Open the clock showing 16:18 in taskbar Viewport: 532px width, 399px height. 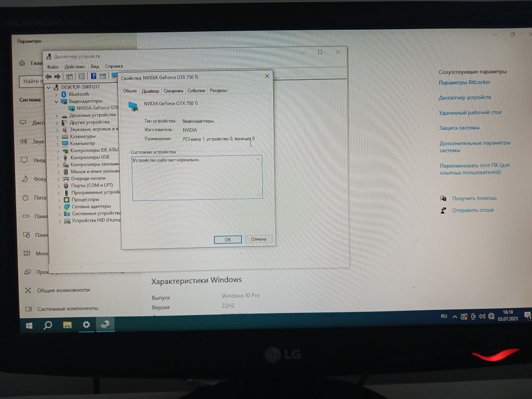tap(507, 316)
